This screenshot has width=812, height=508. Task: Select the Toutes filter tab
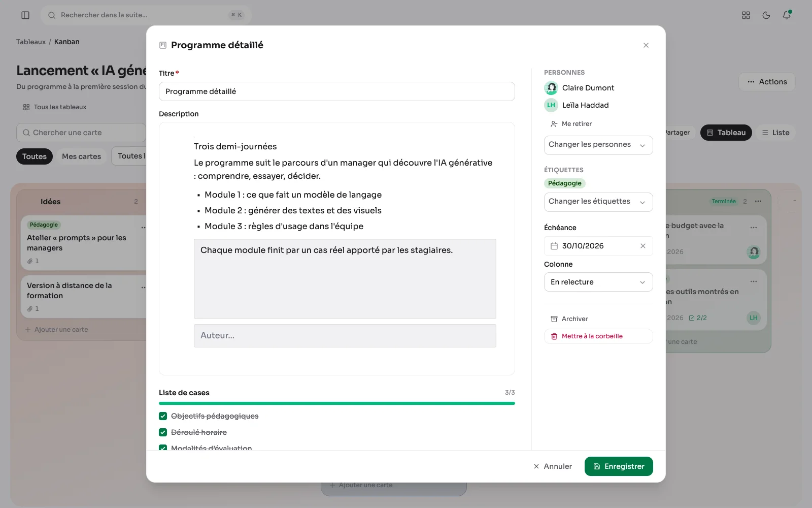[x=35, y=156]
